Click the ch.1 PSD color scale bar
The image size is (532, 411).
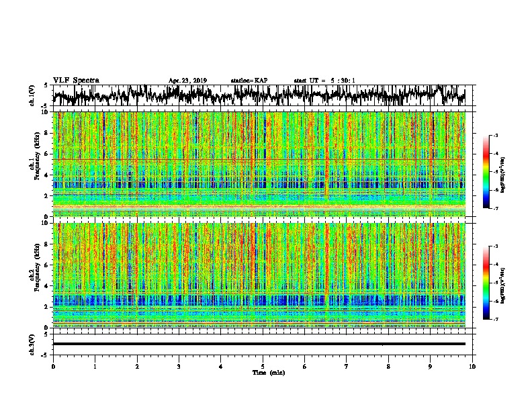pos(486,172)
